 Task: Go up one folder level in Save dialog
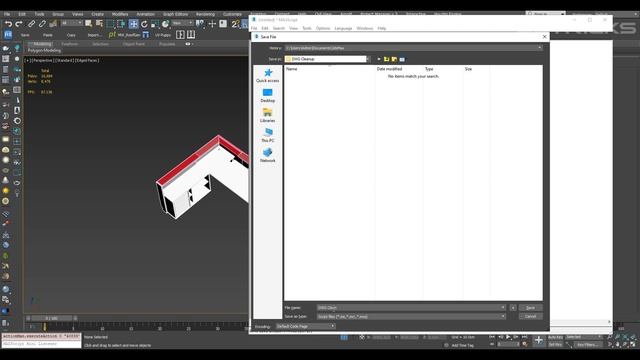(x=386, y=59)
